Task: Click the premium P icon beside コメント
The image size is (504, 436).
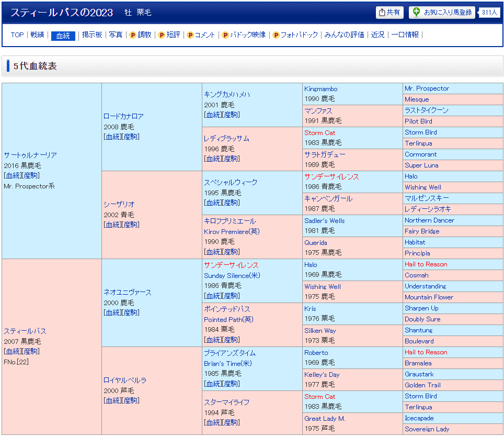Action: [x=190, y=35]
